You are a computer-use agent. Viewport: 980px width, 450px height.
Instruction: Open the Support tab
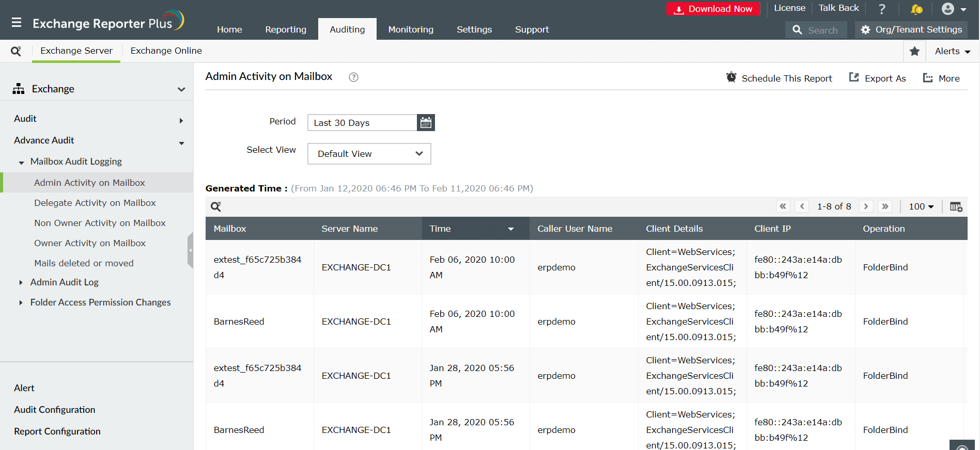coord(532,29)
